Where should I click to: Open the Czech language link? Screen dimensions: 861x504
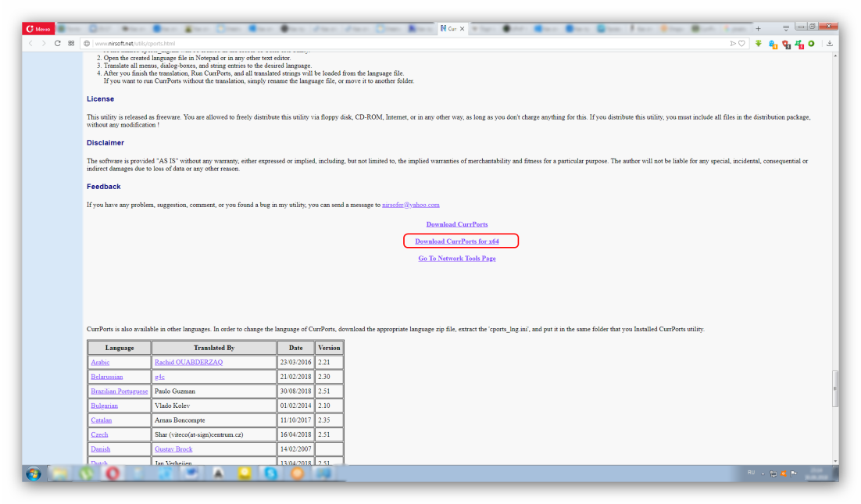click(99, 434)
